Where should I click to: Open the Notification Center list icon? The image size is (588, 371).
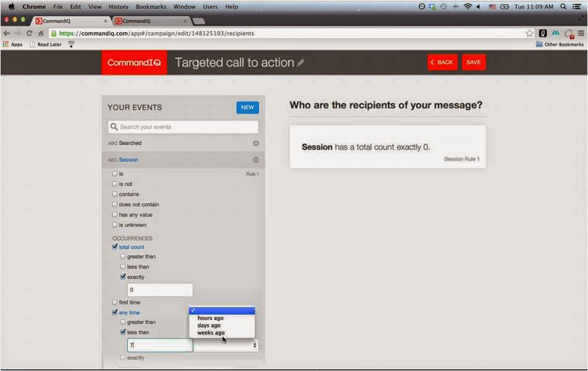[577, 6]
